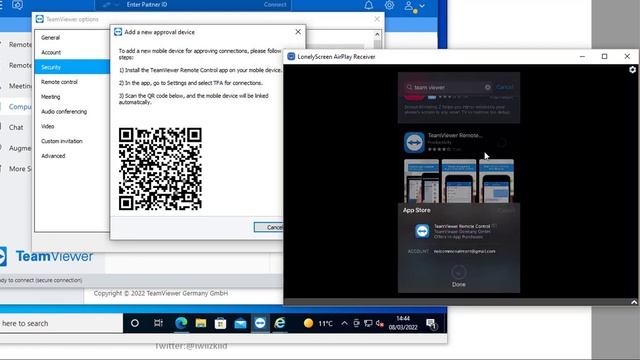The image size is (640, 360).
Task: Switch to TeamViewer on taskbar
Action: (x=260, y=323)
